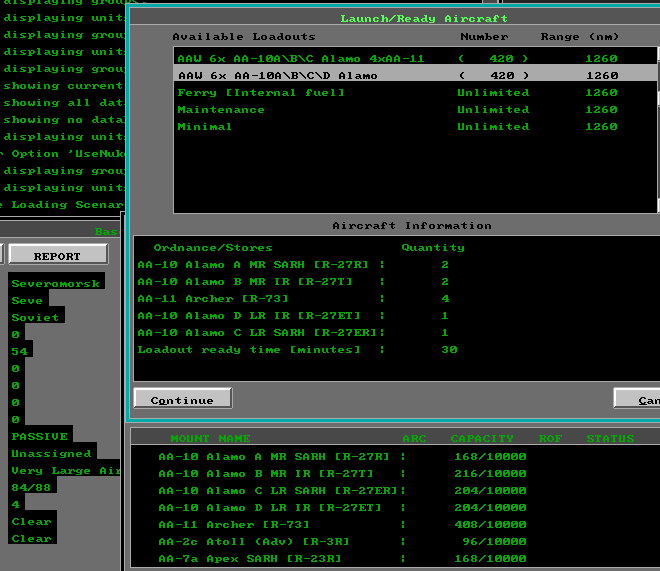The height and width of the screenshot is (571, 660).
Task: Click the showing no data log line
Action: coord(64,120)
